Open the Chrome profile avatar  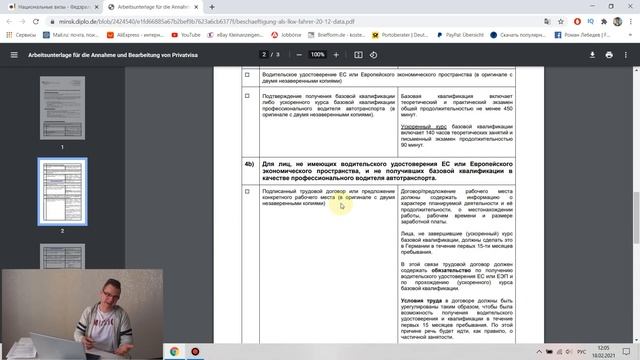618,22
